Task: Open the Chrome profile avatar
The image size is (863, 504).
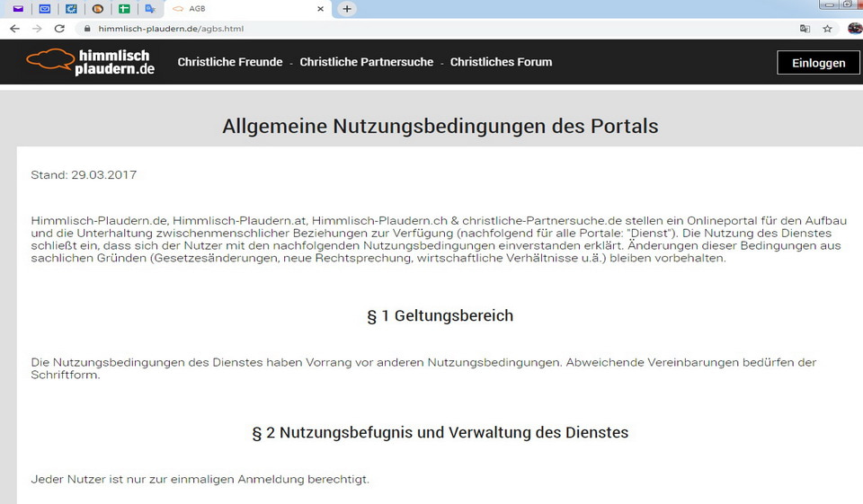Action: pyautogui.click(x=855, y=29)
